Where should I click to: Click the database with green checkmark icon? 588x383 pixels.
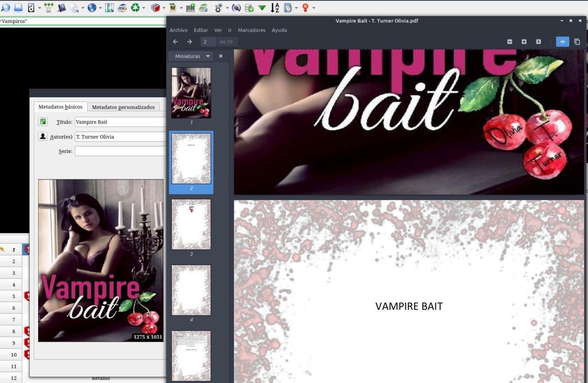(249, 7)
